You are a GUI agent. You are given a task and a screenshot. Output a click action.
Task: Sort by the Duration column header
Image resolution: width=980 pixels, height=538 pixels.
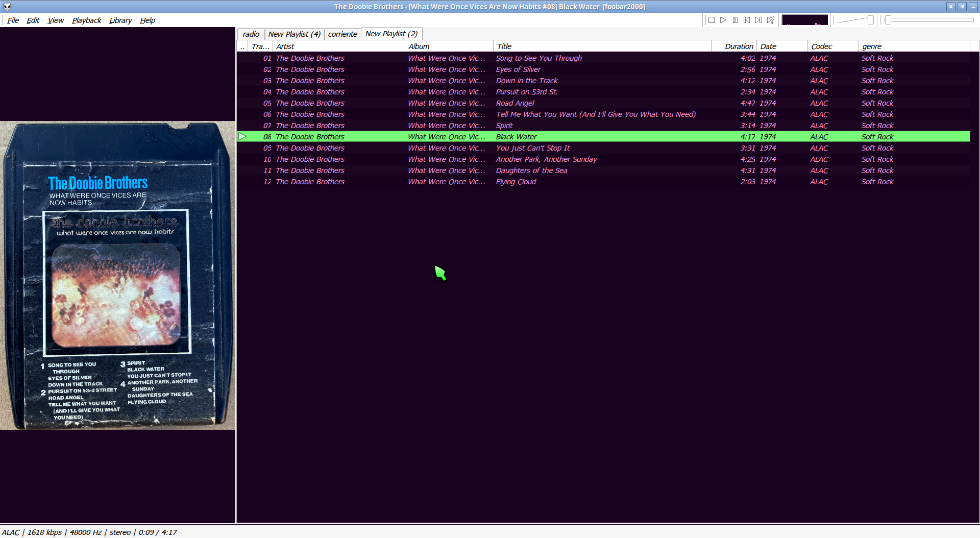coord(734,46)
